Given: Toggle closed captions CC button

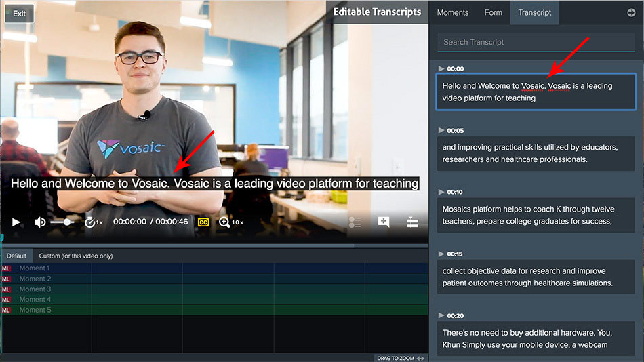Looking at the screenshot, I should coord(203,222).
